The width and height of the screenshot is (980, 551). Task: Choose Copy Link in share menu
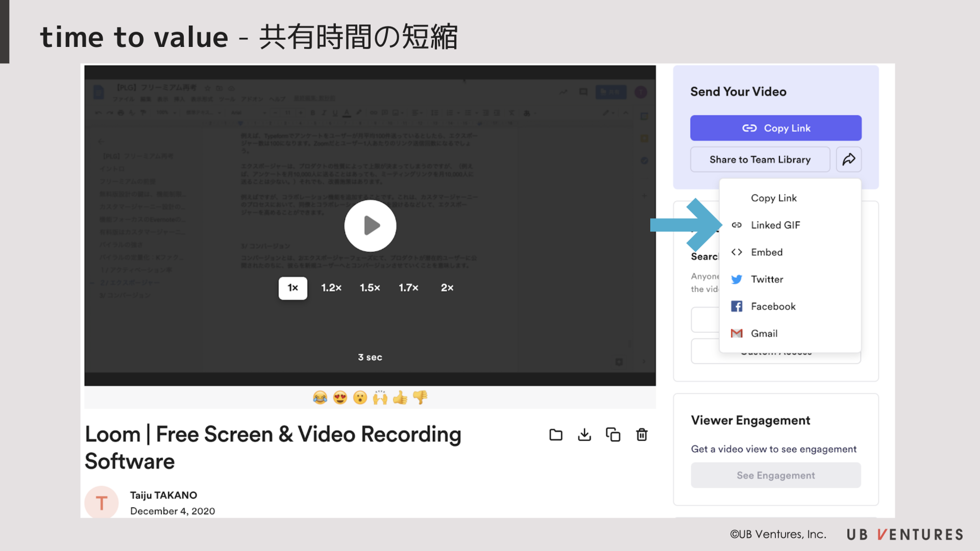click(790, 198)
